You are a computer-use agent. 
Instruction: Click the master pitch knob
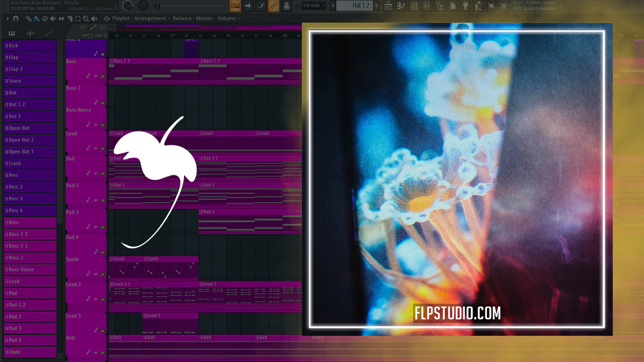coord(144,6)
